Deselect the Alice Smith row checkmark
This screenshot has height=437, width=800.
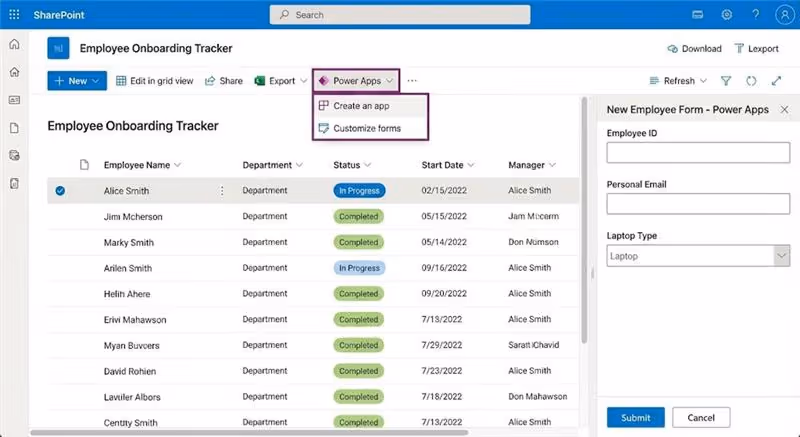[x=60, y=191]
